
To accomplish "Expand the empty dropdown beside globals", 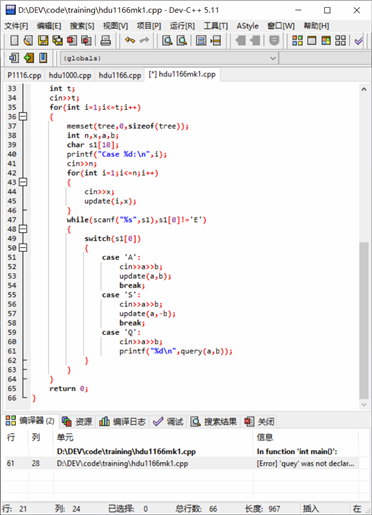I will [324, 58].
